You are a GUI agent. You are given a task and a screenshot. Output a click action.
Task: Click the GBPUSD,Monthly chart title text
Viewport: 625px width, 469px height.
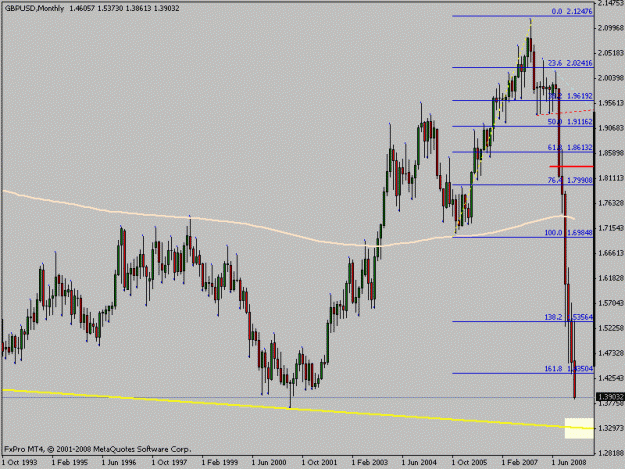(x=34, y=8)
